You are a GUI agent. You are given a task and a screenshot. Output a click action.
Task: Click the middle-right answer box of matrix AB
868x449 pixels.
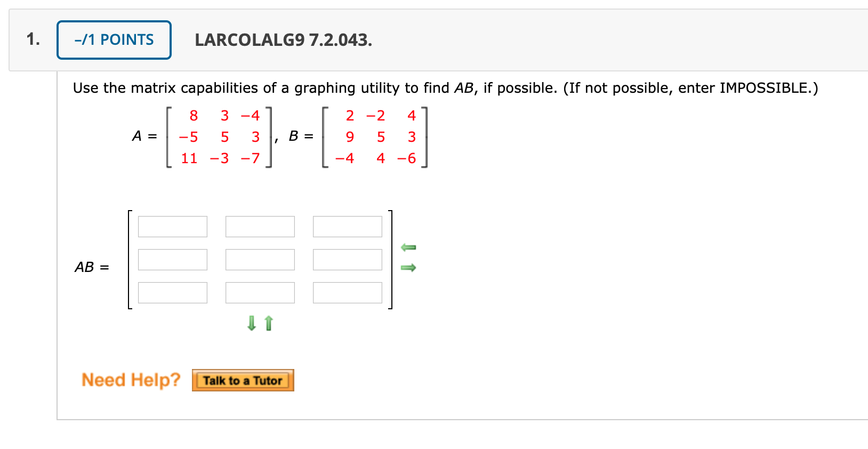pos(347,260)
